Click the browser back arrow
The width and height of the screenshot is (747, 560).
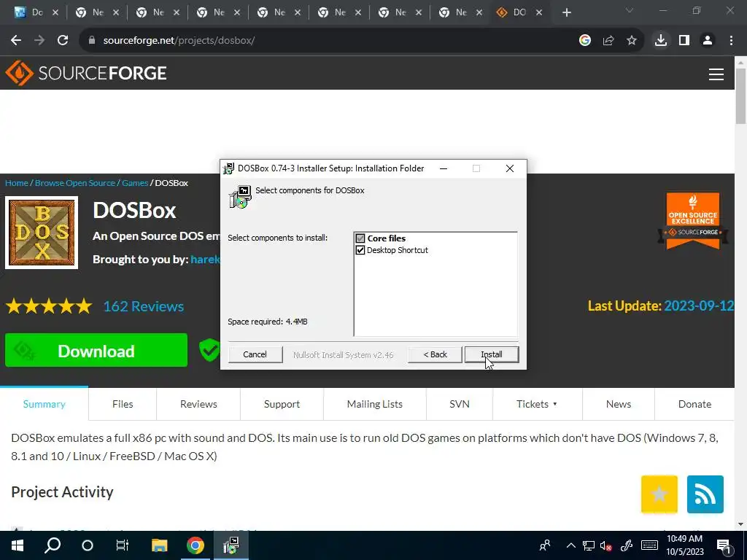pyautogui.click(x=16, y=41)
